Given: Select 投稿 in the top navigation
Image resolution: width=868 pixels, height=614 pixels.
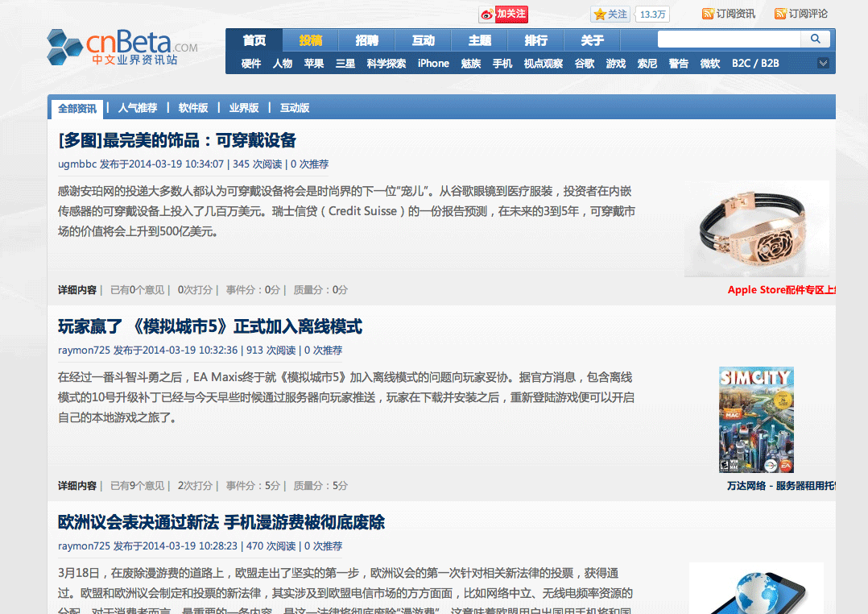Looking at the screenshot, I should [312, 40].
